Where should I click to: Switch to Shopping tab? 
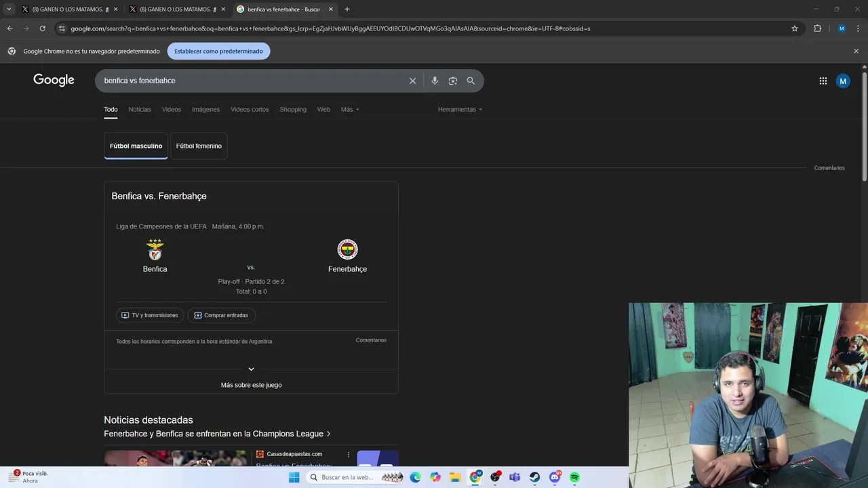293,109
